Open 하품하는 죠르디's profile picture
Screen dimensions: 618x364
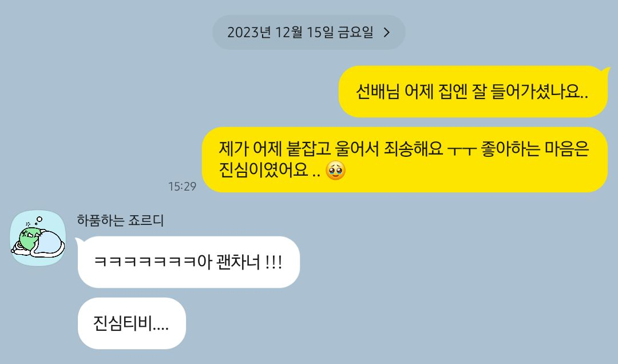tap(38, 238)
